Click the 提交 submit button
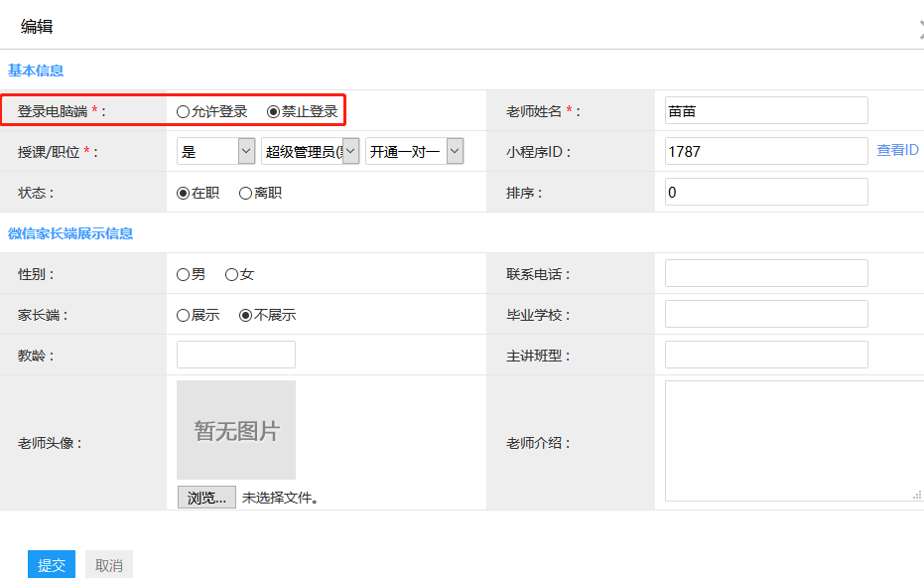 pyautogui.click(x=52, y=565)
